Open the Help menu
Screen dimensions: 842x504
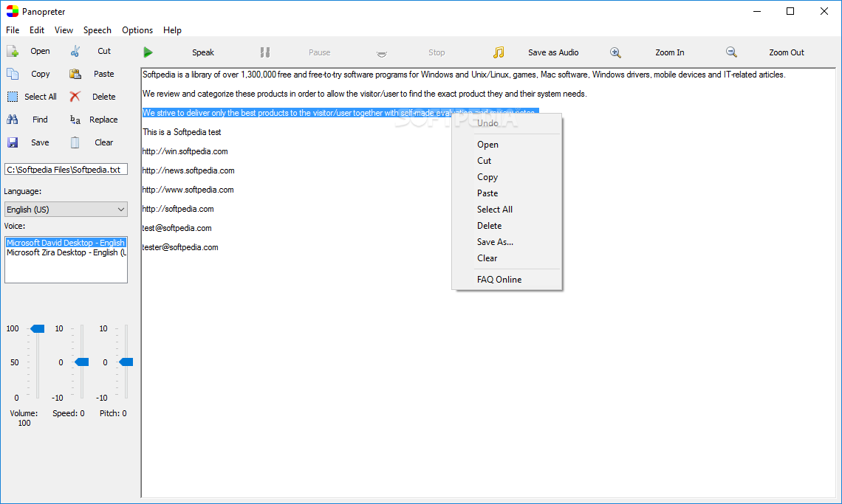tap(172, 30)
